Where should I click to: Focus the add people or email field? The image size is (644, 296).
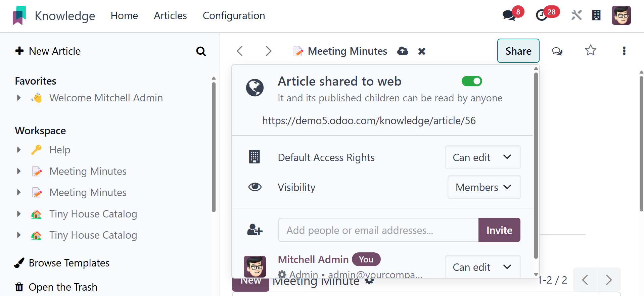coord(378,230)
